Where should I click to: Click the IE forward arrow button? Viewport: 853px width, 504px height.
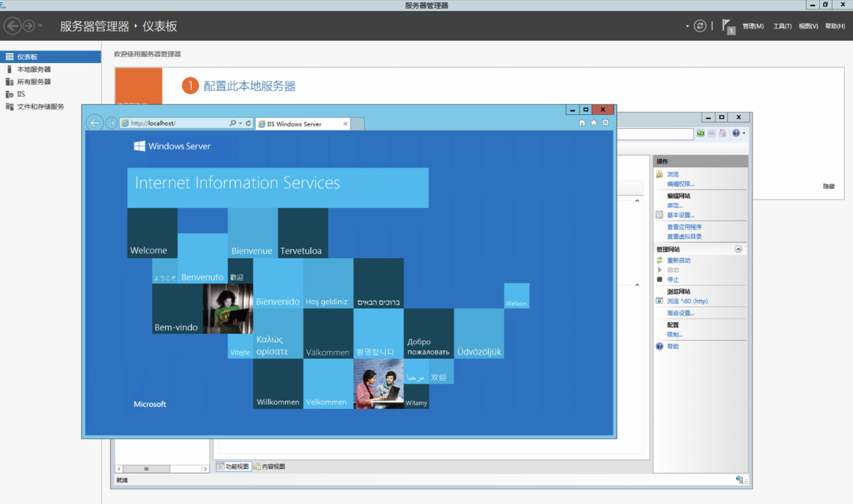click(111, 123)
